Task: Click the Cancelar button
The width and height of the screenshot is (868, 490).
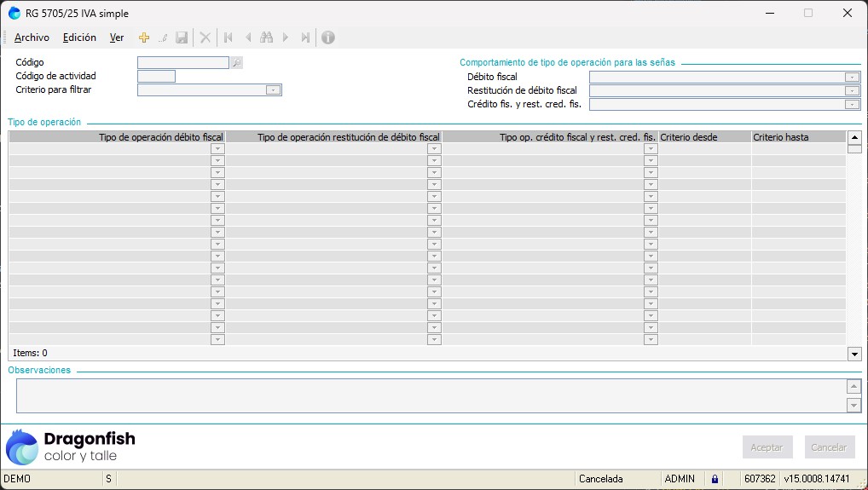Action: (x=829, y=447)
